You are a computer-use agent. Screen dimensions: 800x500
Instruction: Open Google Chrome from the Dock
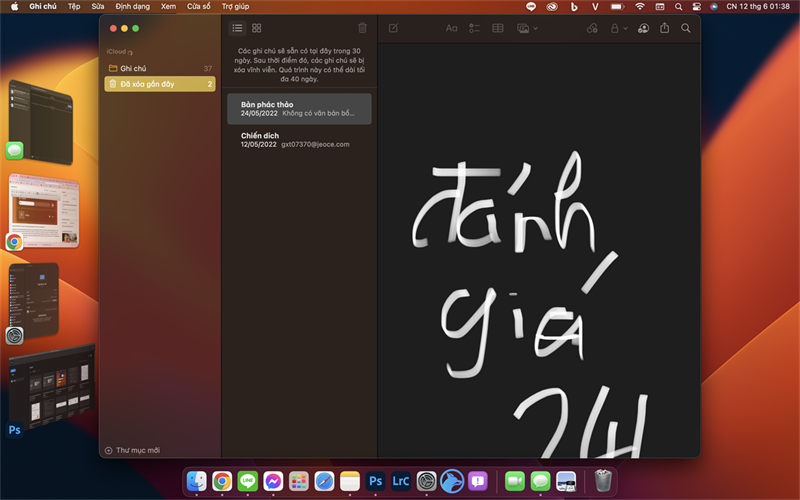222,481
